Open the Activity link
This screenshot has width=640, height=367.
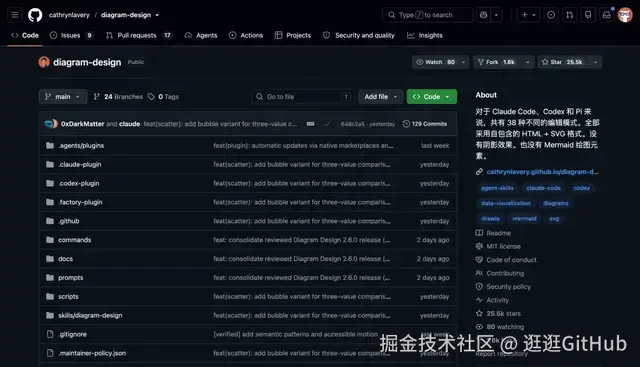pos(493,300)
